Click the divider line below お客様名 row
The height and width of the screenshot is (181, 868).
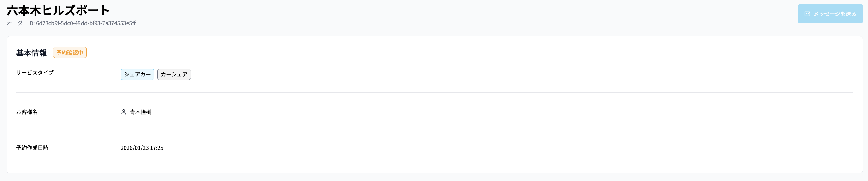pyautogui.click(x=434, y=128)
